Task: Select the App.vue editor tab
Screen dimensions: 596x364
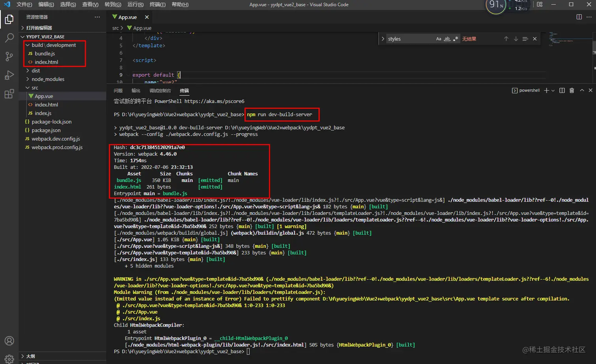Action: click(x=130, y=17)
